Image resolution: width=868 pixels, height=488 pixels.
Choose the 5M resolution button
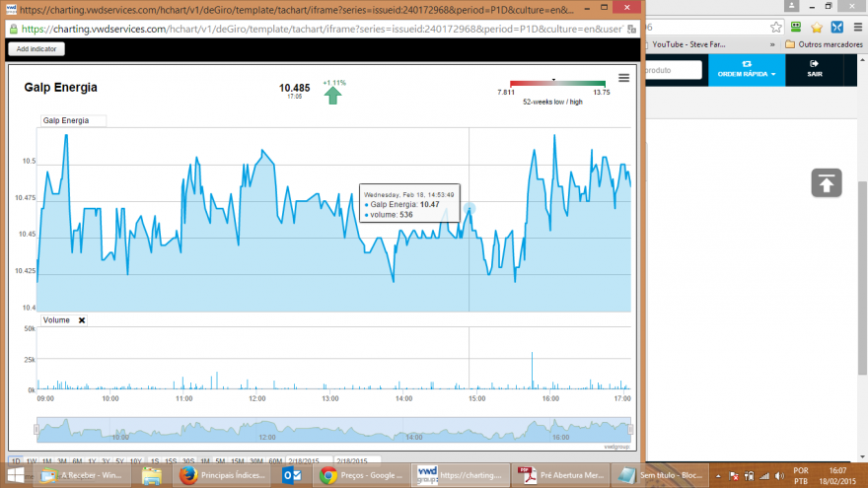(220, 461)
